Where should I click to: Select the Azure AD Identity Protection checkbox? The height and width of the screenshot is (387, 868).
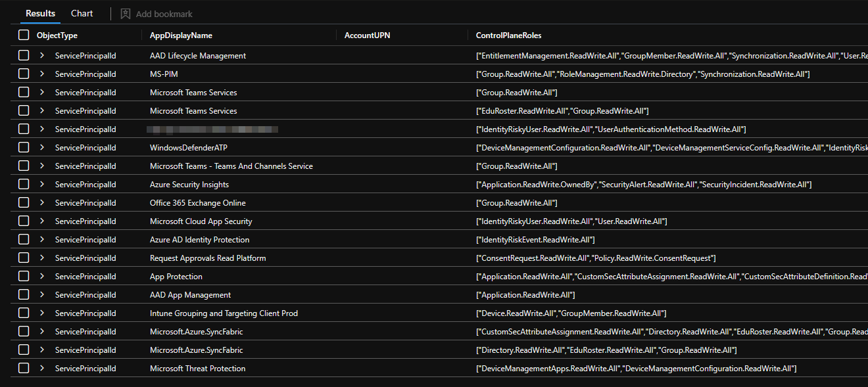pyautogui.click(x=24, y=239)
